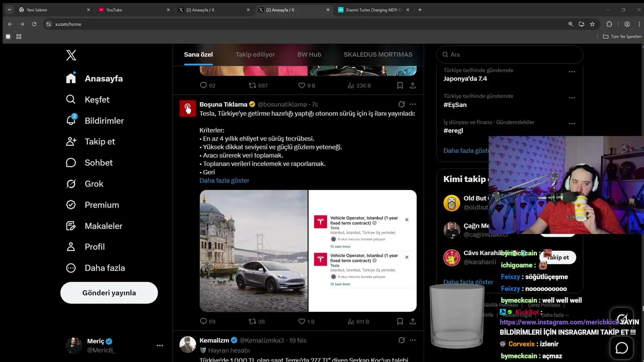Bookmark this page star icon

[592, 24]
